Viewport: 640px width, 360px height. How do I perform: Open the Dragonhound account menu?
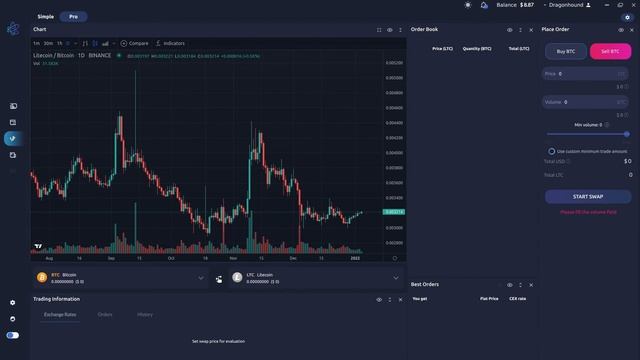coord(567,5)
